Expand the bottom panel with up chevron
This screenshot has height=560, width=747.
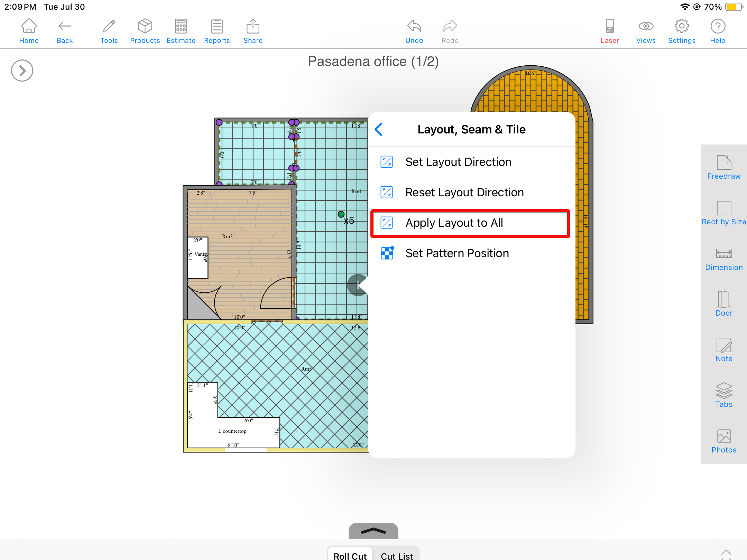tap(373, 531)
